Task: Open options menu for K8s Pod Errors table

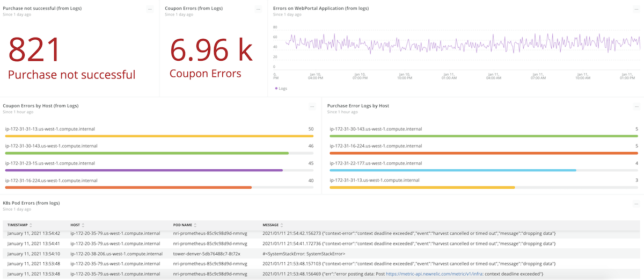Action: point(636,204)
